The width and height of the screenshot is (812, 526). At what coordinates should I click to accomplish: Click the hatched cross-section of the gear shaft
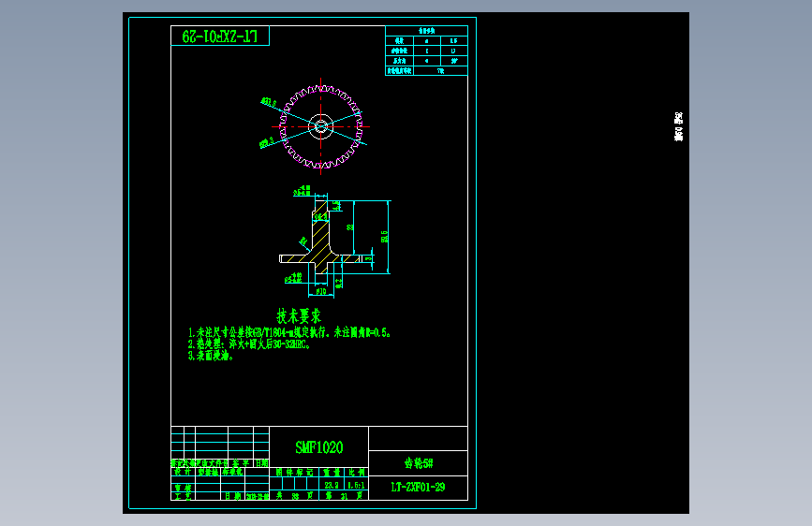pyautogui.click(x=321, y=237)
